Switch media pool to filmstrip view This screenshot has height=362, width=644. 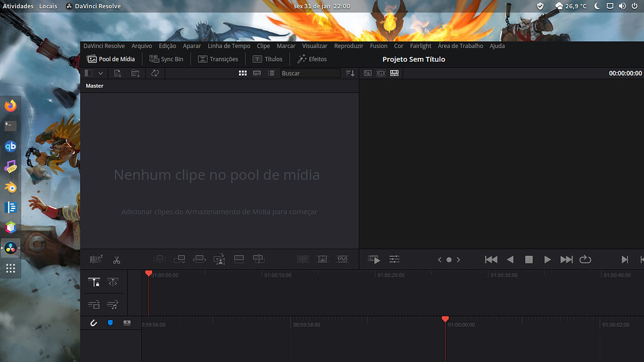[x=257, y=73]
